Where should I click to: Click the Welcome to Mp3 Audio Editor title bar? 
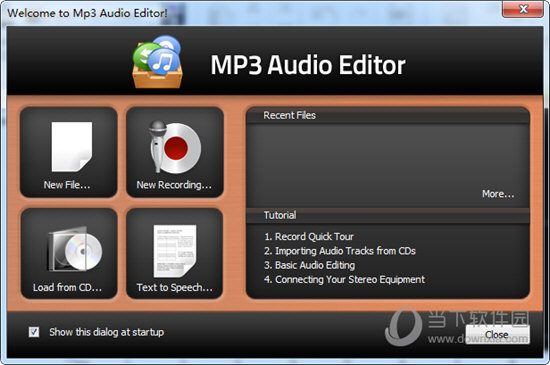[87, 13]
